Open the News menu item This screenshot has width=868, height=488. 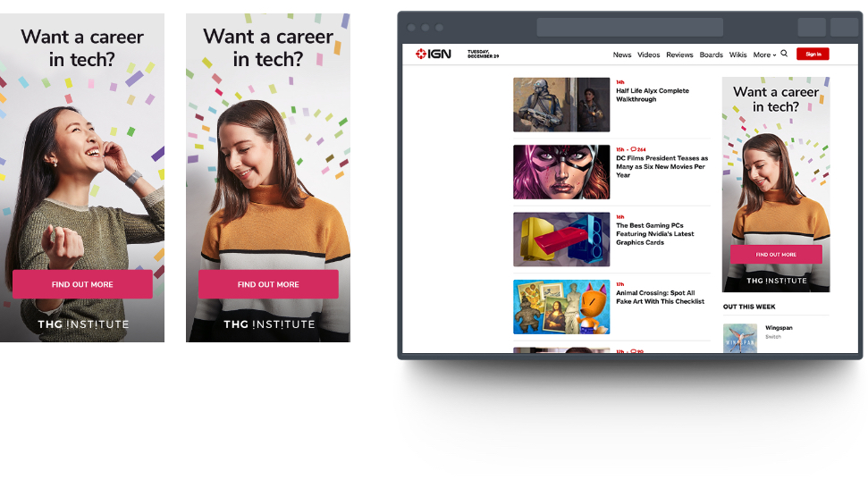(x=621, y=55)
